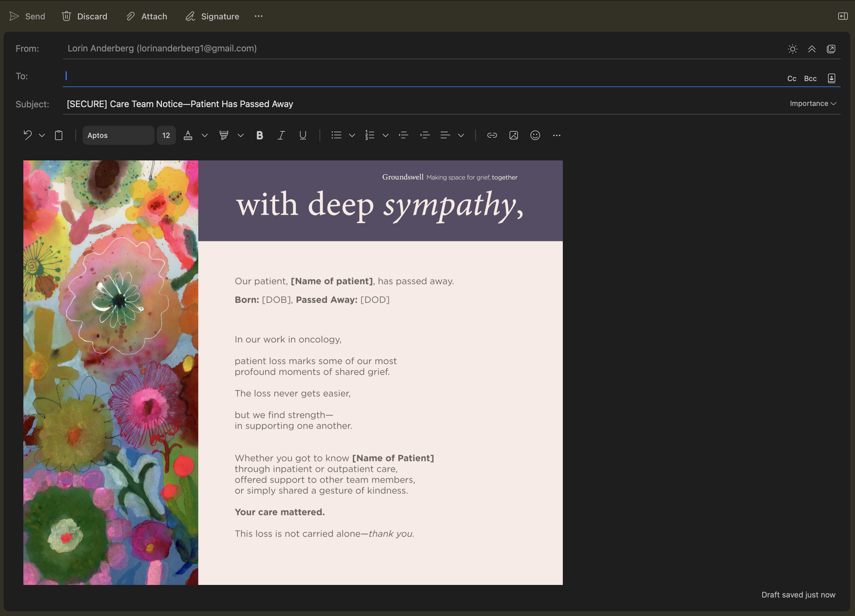Click the "thank you." italic text

coord(391,534)
